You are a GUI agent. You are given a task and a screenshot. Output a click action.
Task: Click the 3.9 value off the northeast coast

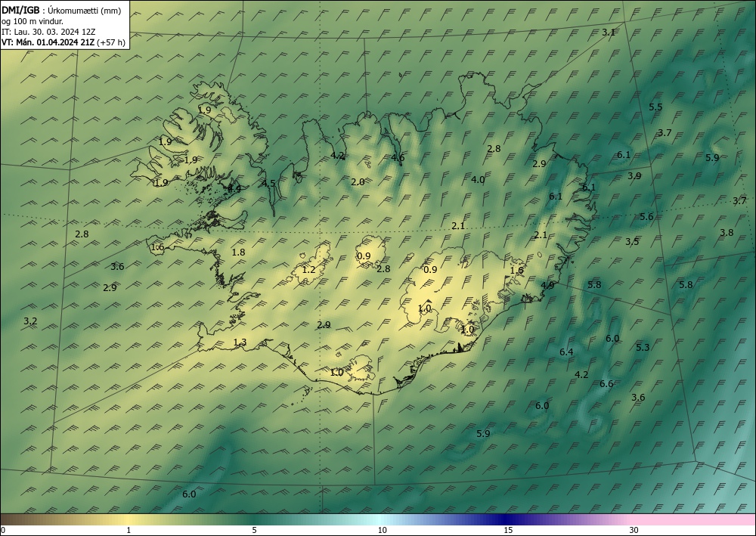[x=634, y=176]
